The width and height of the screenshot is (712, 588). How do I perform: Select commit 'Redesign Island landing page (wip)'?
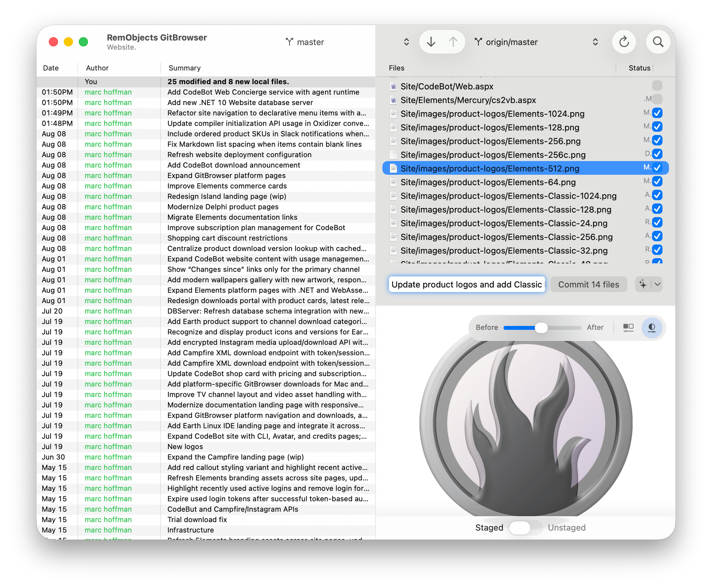click(x=206, y=196)
